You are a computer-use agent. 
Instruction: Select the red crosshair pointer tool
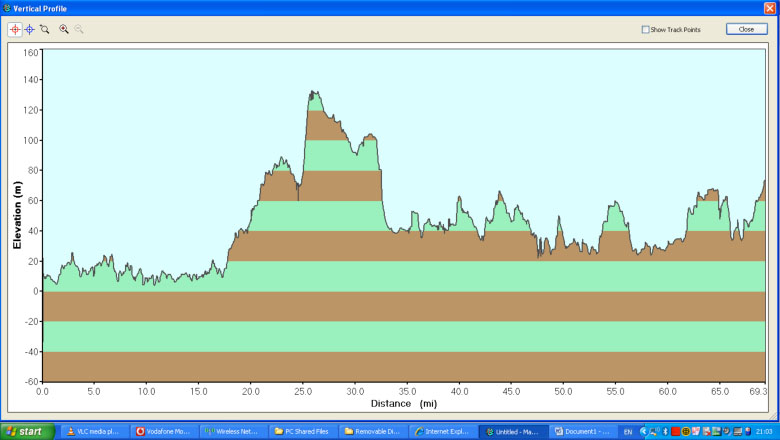(15, 29)
